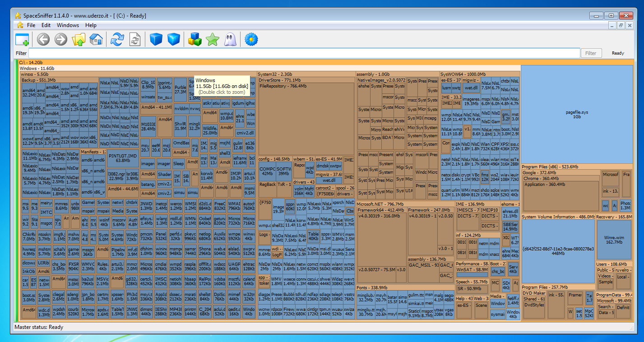Go back with the left arrow icon
644x342 pixels.
43,40
